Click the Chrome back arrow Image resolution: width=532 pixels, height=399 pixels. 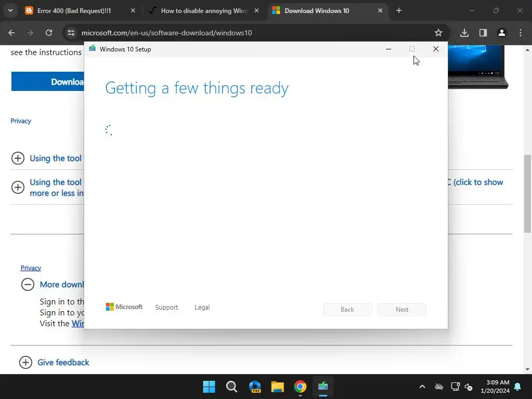[x=11, y=33]
